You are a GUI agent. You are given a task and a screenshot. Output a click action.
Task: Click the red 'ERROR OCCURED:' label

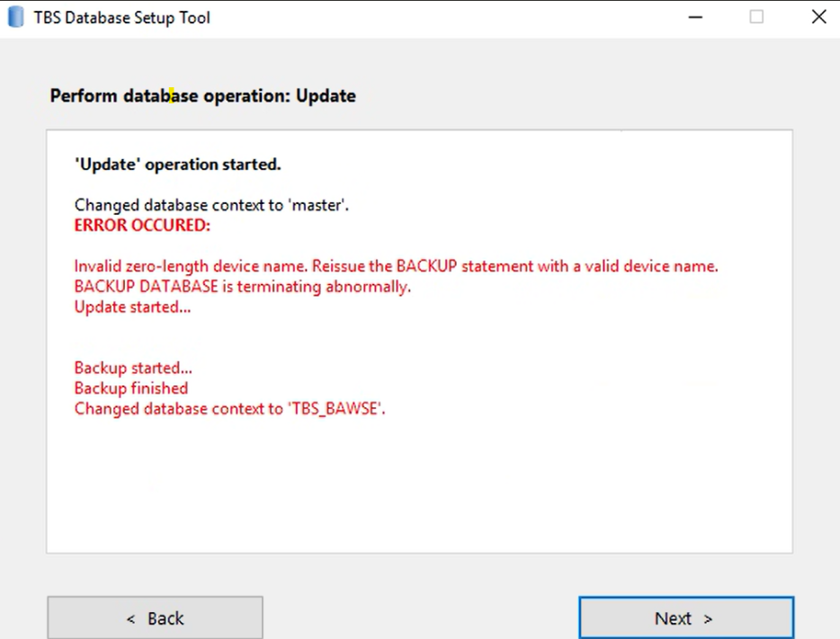142,226
